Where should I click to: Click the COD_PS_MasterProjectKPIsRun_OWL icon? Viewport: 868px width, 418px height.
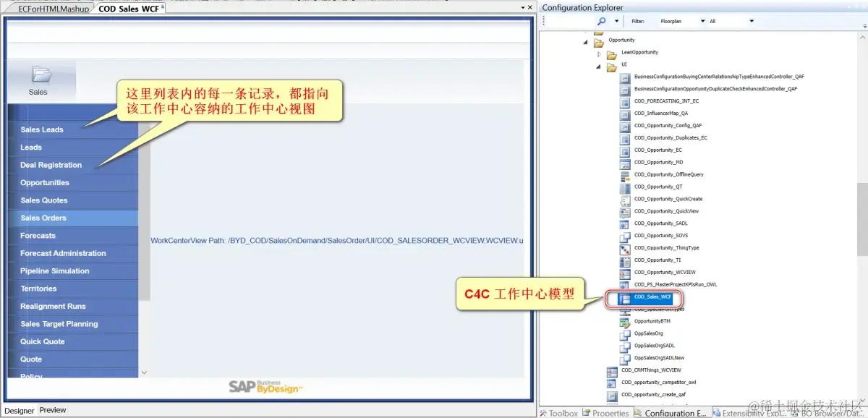tap(625, 285)
